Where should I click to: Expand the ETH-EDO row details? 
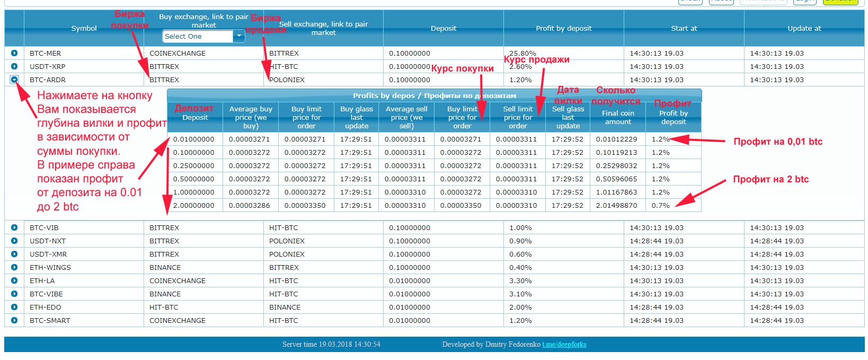pos(14,307)
